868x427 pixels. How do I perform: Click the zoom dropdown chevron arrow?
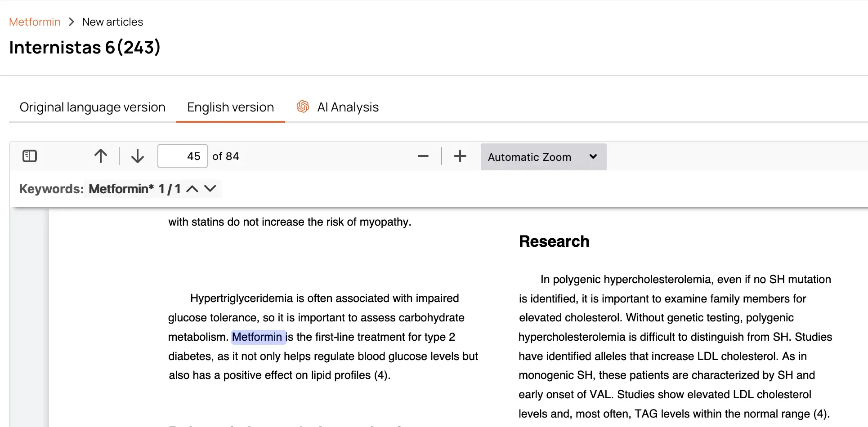tap(593, 156)
